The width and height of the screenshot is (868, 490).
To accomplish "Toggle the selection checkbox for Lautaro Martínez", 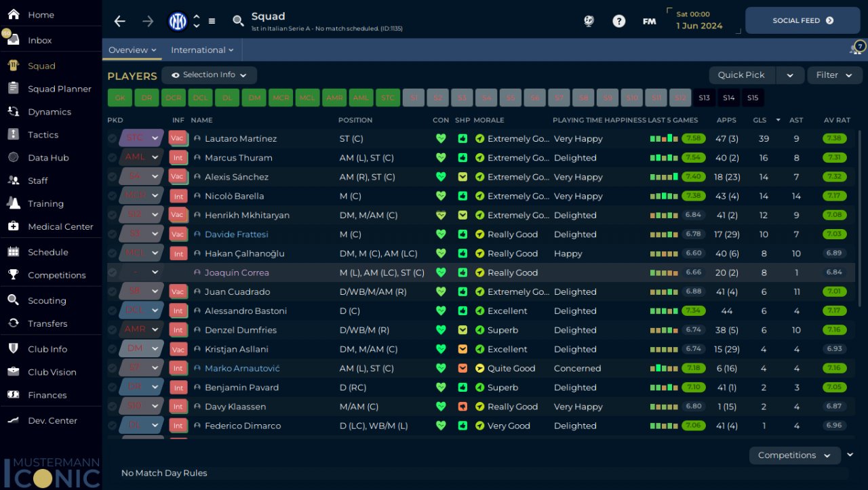I will point(113,138).
